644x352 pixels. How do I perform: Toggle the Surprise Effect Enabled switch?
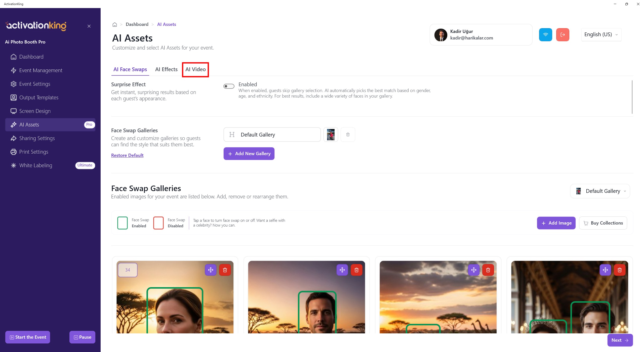[x=229, y=86]
